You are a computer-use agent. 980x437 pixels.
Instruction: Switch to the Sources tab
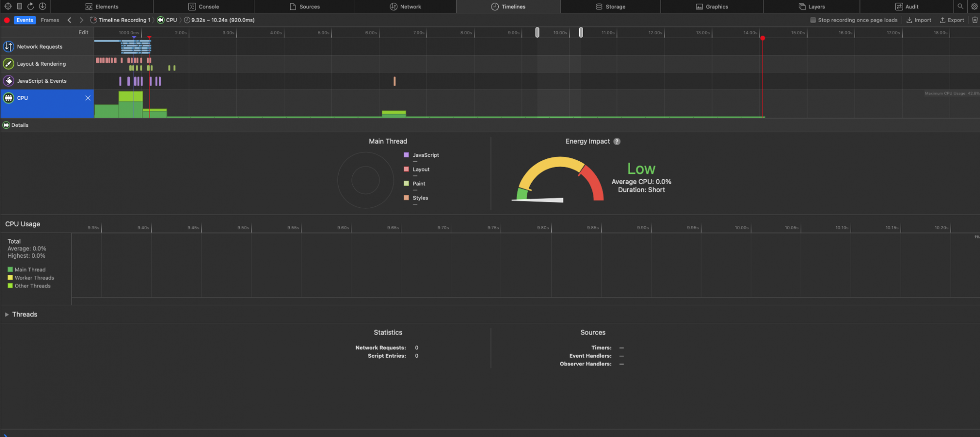pyautogui.click(x=305, y=6)
